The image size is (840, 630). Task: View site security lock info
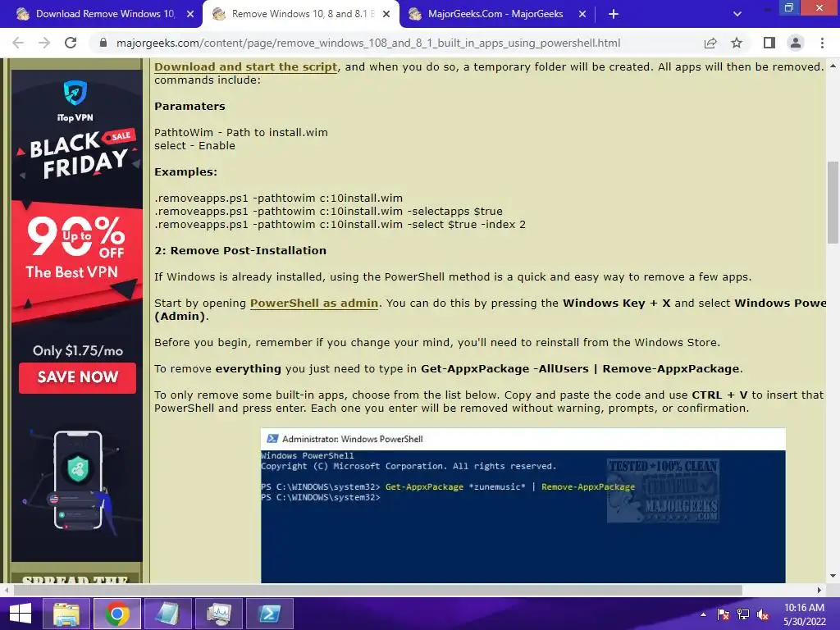tap(103, 43)
